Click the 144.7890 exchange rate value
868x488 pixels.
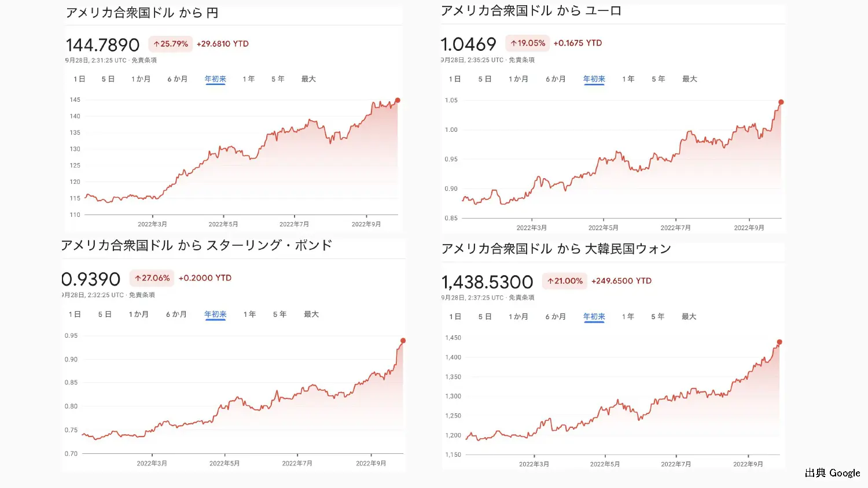(x=101, y=45)
